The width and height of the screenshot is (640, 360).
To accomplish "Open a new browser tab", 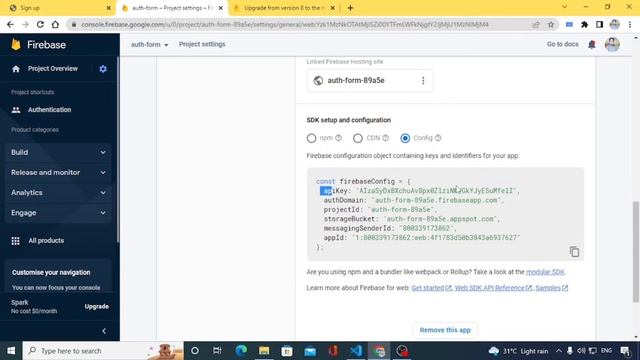I will 350,8.
